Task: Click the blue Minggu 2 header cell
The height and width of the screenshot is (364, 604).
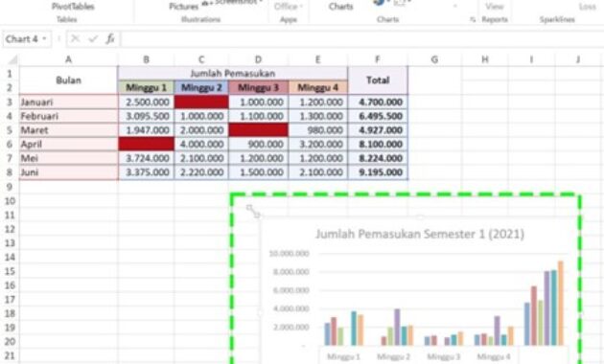Action: coord(201,87)
